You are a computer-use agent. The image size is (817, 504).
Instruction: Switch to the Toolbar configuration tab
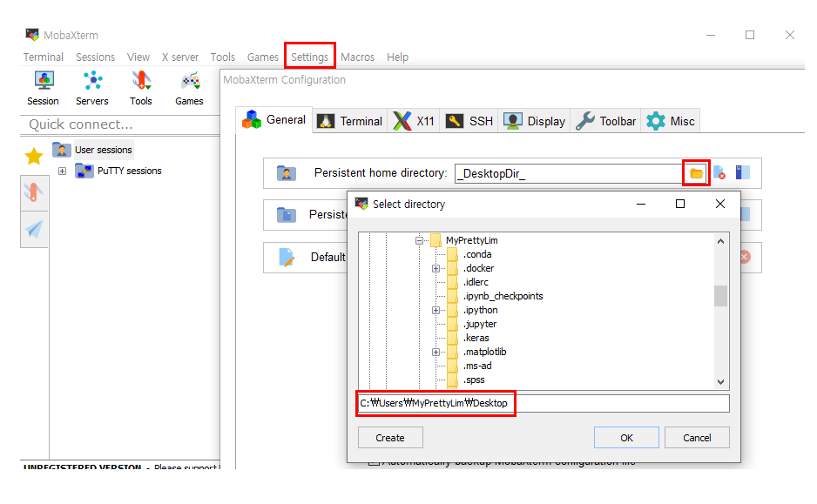pos(606,121)
